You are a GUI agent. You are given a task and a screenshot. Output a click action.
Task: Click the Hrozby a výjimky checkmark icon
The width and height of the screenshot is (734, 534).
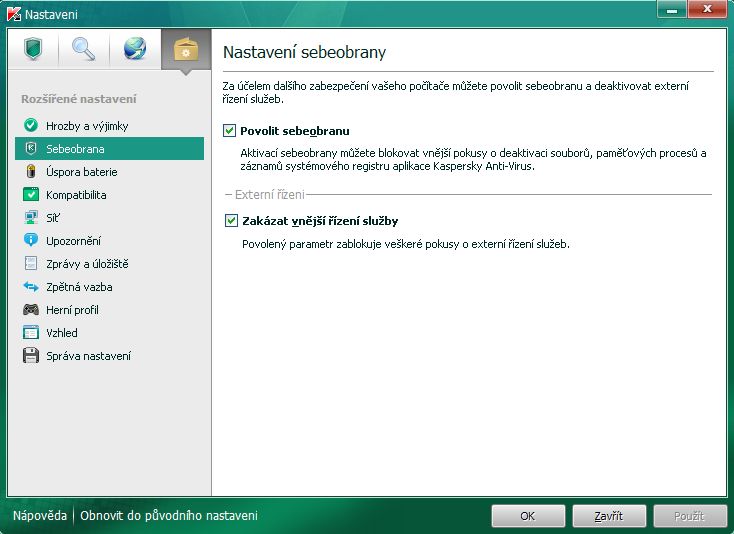click(31, 125)
